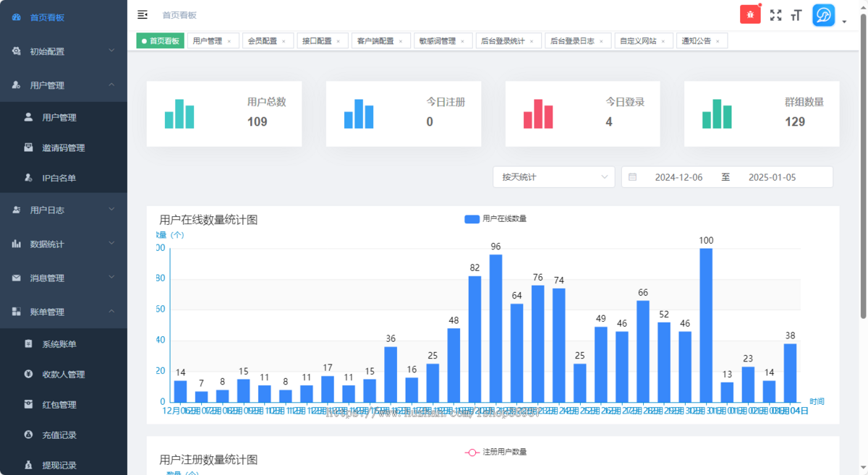Click the calendar icon in date range

tap(632, 177)
